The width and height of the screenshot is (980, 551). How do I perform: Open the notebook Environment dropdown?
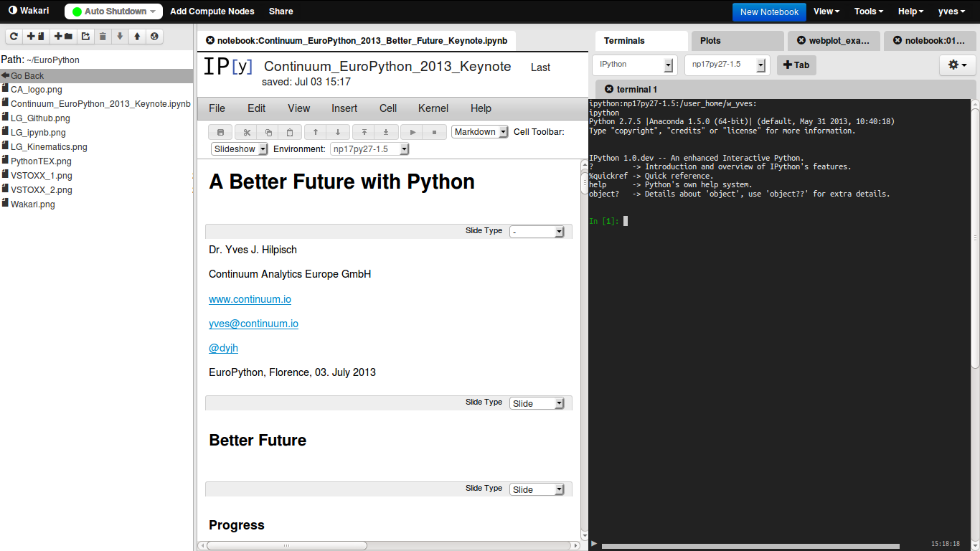(369, 149)
